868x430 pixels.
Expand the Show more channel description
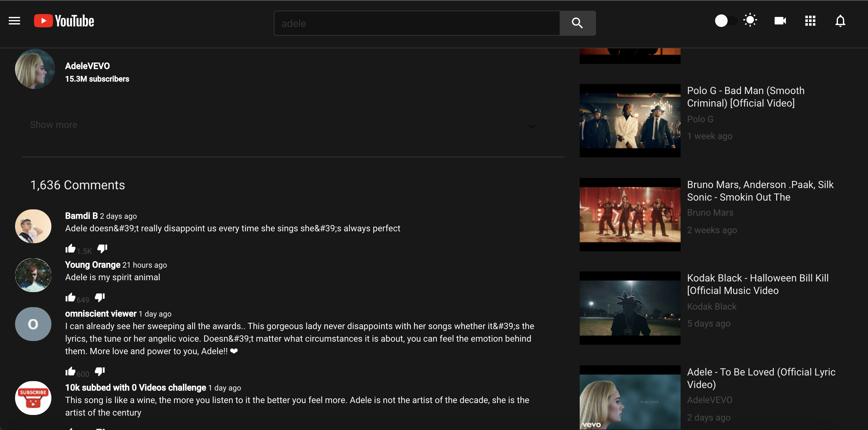[54, 124]
